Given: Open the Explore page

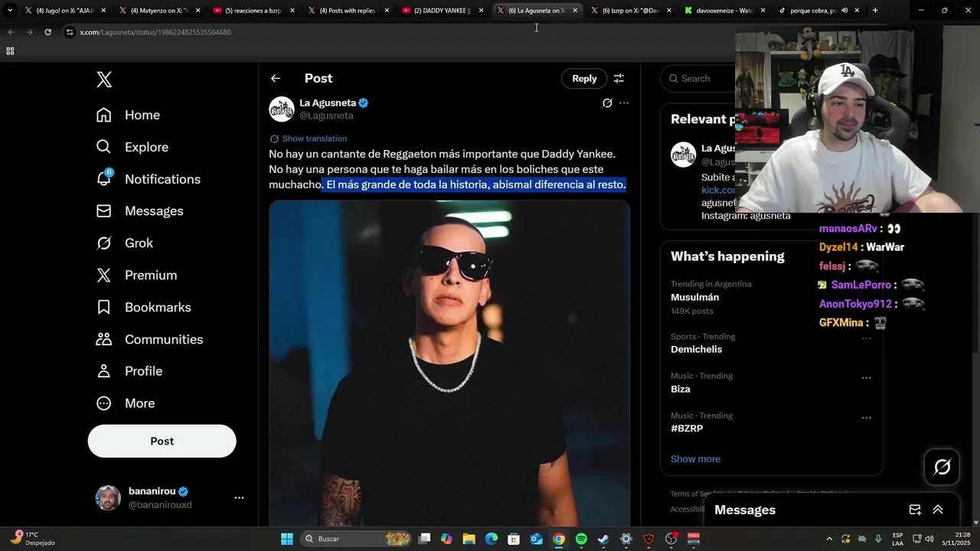Looking at the screenshot, I should click(132, 147).
